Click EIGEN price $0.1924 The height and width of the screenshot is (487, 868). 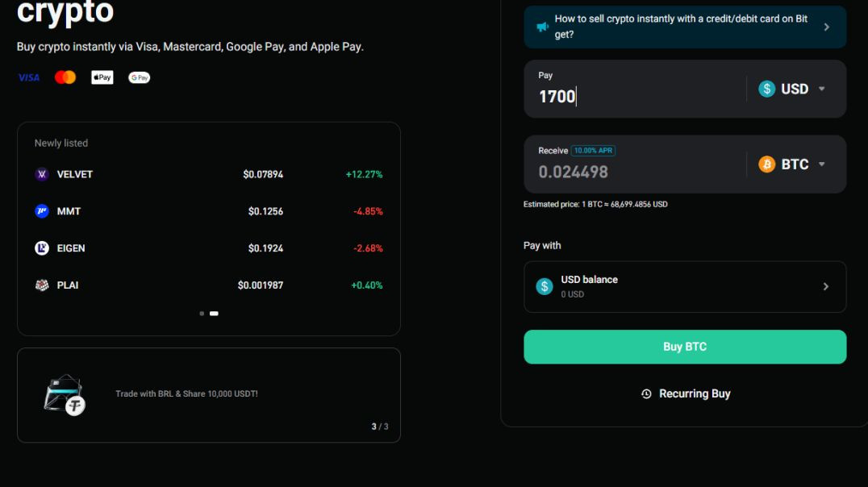coord(265,248)
